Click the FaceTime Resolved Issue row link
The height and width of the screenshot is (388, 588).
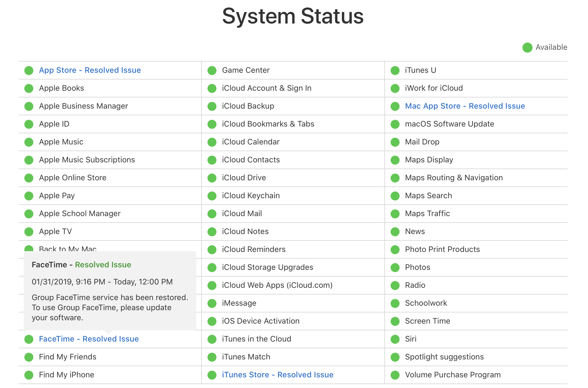[x=89, y=339]
